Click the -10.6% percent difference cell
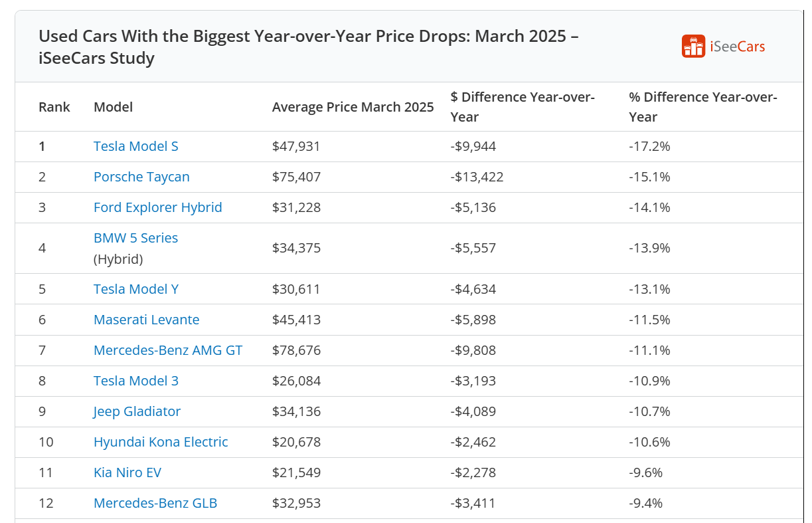The height and width of the screenshot is (523, 812). [649, 442]
